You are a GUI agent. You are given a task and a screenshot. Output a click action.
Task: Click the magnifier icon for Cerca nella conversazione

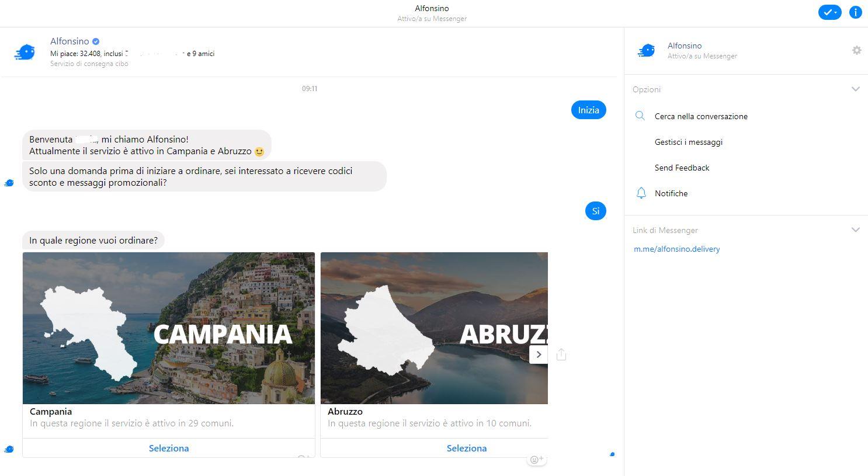click(x=640, y=116)
